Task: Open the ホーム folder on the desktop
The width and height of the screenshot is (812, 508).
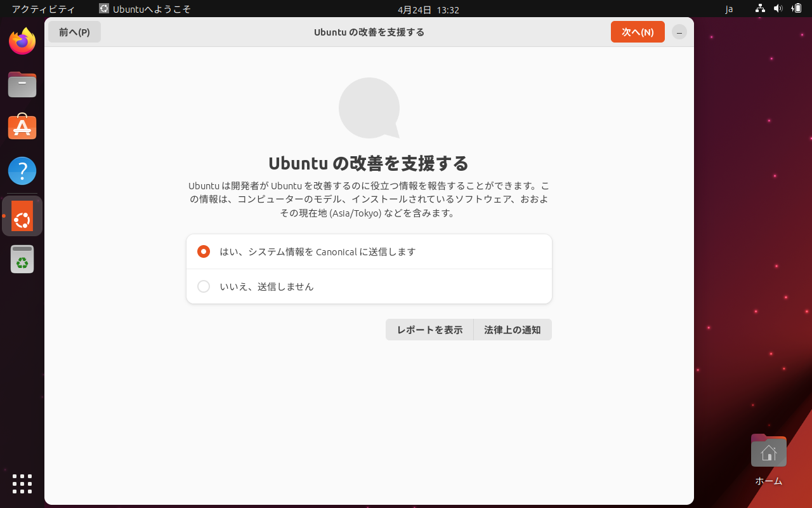Action: click(x=768, y=460)
